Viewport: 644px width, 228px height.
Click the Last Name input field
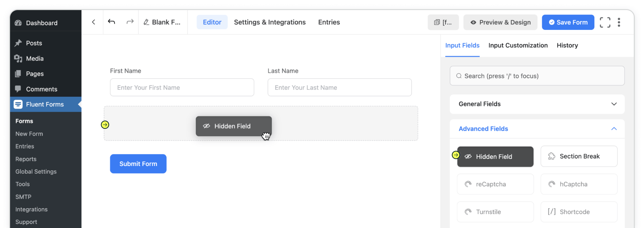pos(340,87)
